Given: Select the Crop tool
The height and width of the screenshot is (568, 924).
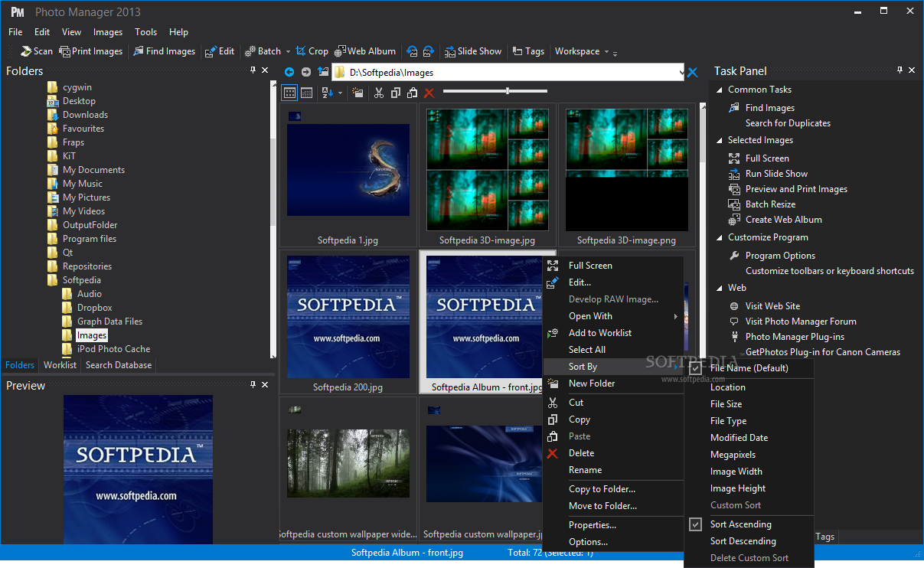Looking at the screenshot, I should pos(312,51).
